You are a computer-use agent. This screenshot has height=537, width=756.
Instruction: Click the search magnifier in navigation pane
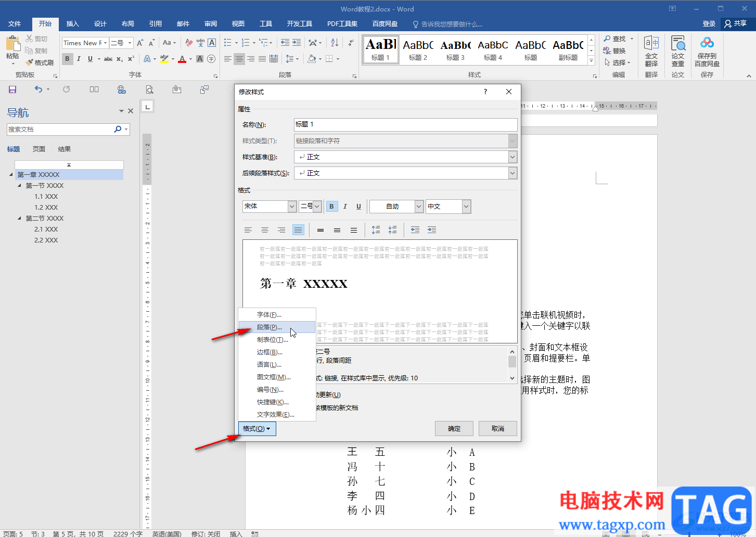[118, 129]
